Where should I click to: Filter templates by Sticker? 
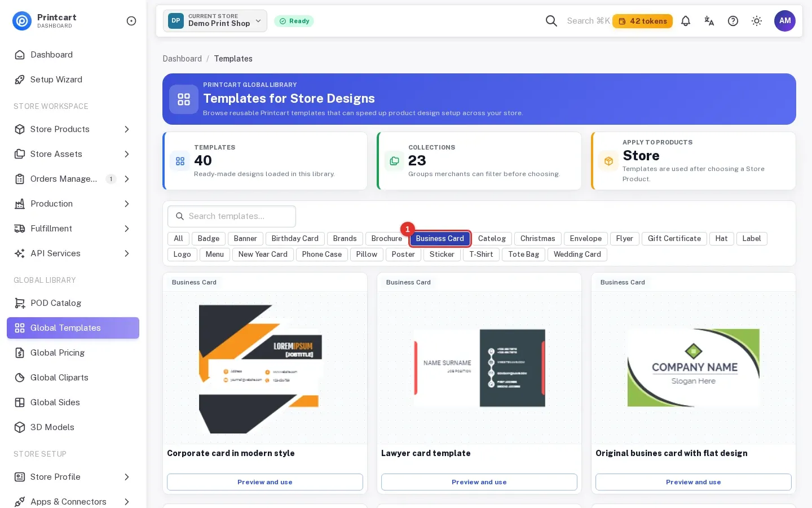(x=442, y=255)
